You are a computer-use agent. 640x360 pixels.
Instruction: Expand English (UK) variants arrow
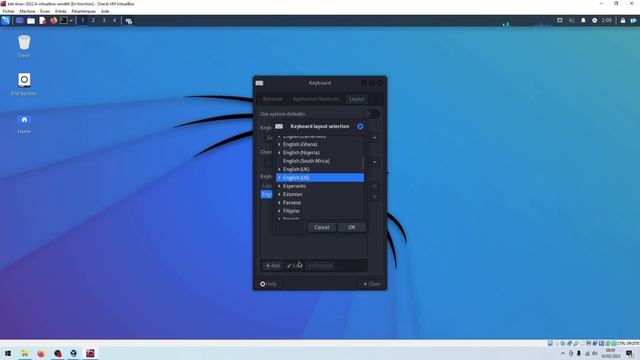[x=279, y=169]
